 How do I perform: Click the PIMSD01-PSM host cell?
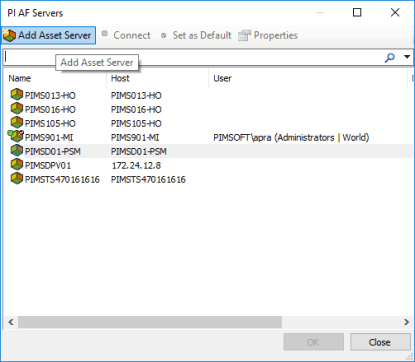pyautogui.click(x=139, y=152)
